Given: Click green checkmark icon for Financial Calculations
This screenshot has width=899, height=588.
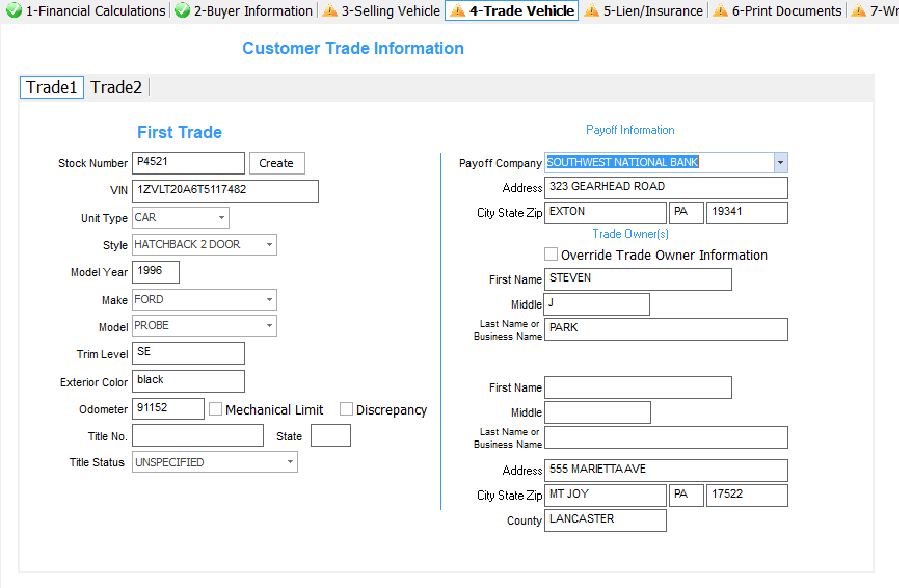Looking at the screenshot, I should (x=14, y=11).
